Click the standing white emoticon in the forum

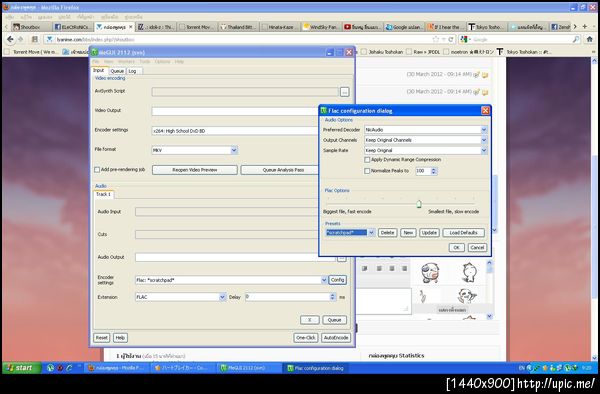tap(469, 272)
